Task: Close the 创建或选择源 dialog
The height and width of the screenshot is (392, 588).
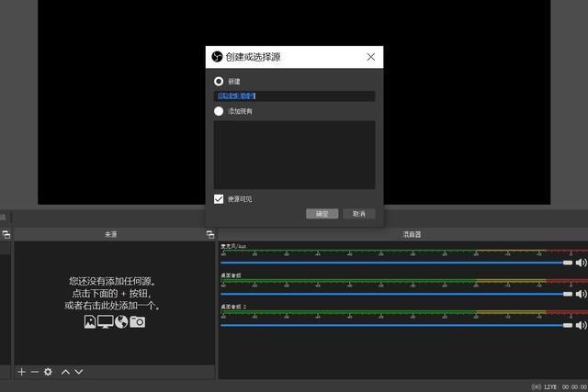Action: click(370, 57)
